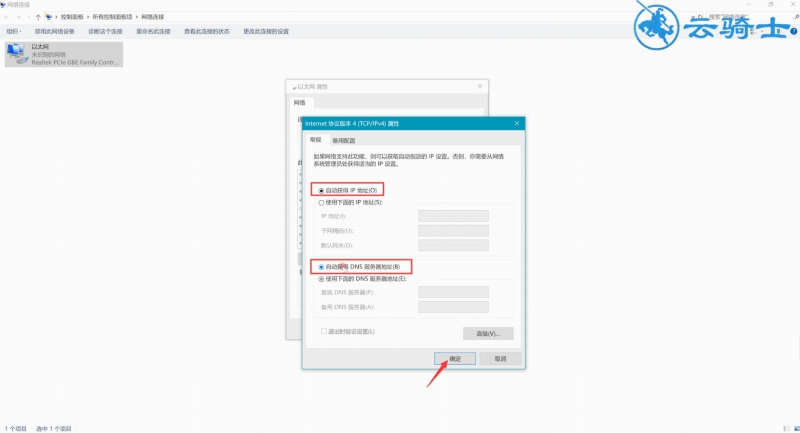Navigate to 控制面板 breadcrumb
Viewport: 800px width, 433px height.
pos(72,17)
